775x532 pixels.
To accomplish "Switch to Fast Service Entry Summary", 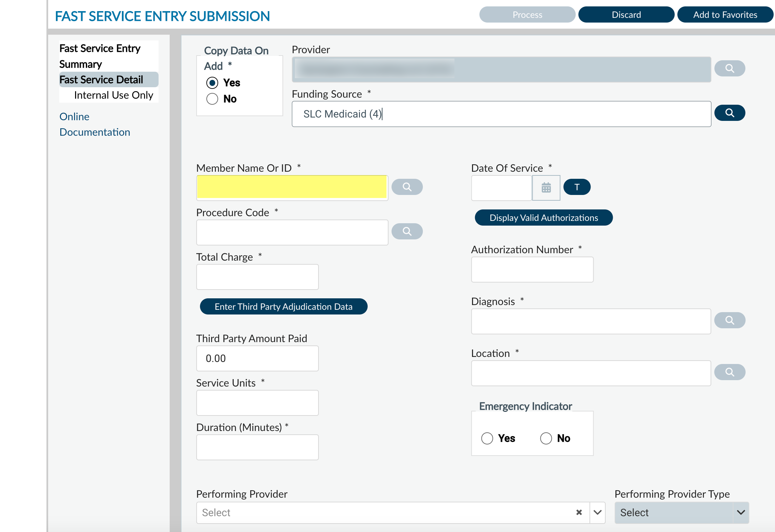I will [100, 56].
